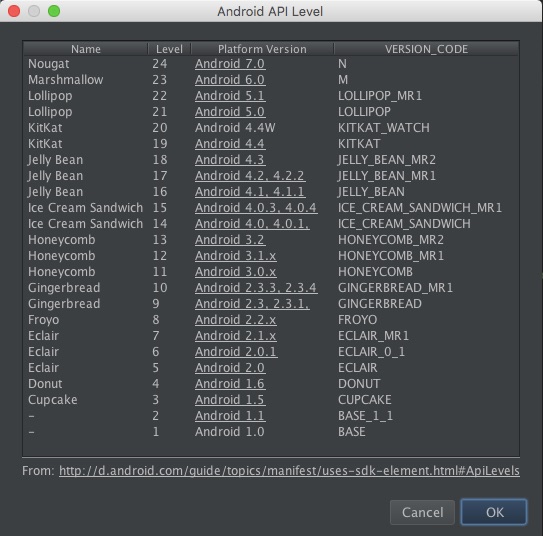Open the Android 4.2, 4.2.2 link
The height and width of the screenshot is (536, 543).
point(250,176)
